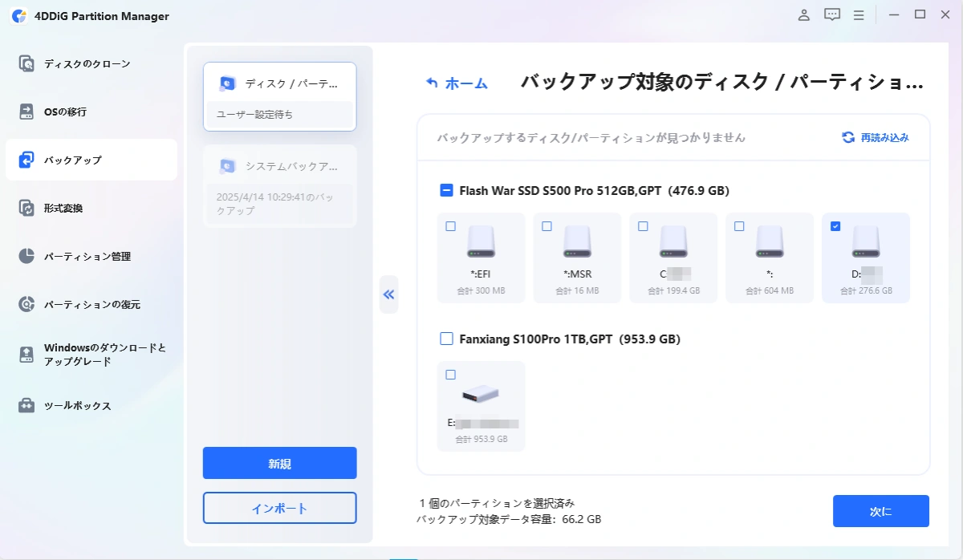Click the partition recovery sidebar icon
The image size is (963, 560).
26,304
